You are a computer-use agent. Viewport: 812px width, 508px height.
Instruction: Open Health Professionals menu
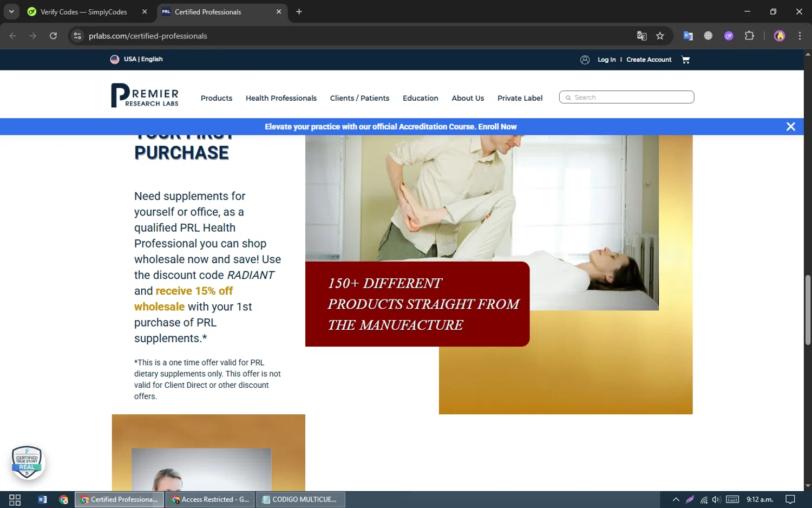pyautogui.click(x=281, y=98)
